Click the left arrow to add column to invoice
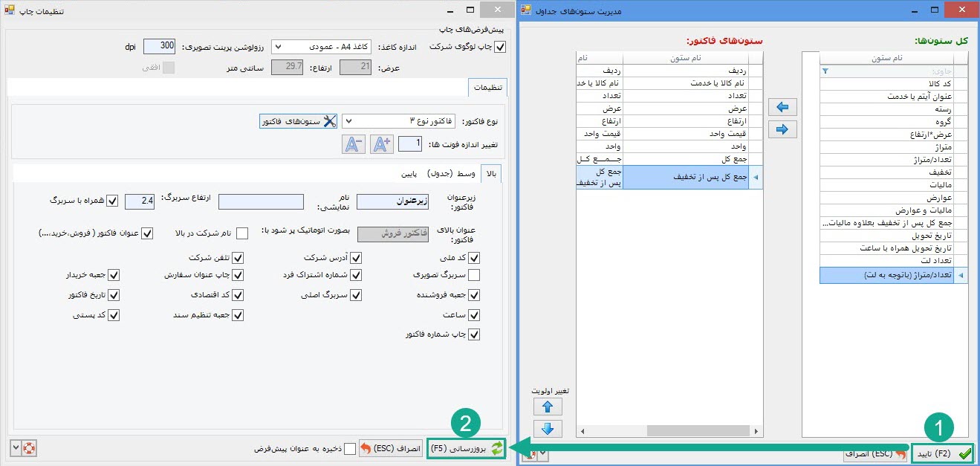Screen dimensions: 980x466 pos(782,107)
